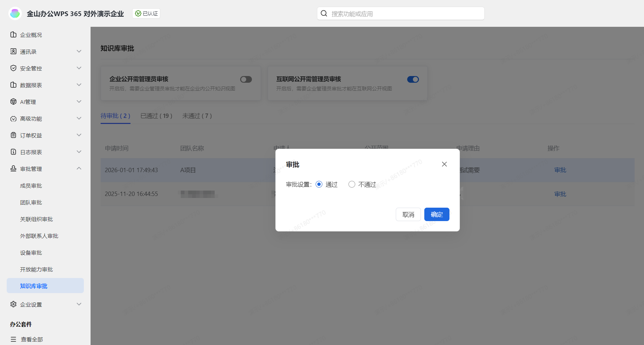Viewport: 644px width, 345px height.
Task: Click the 申请理由 column header
Action: (x=468, y=148)
